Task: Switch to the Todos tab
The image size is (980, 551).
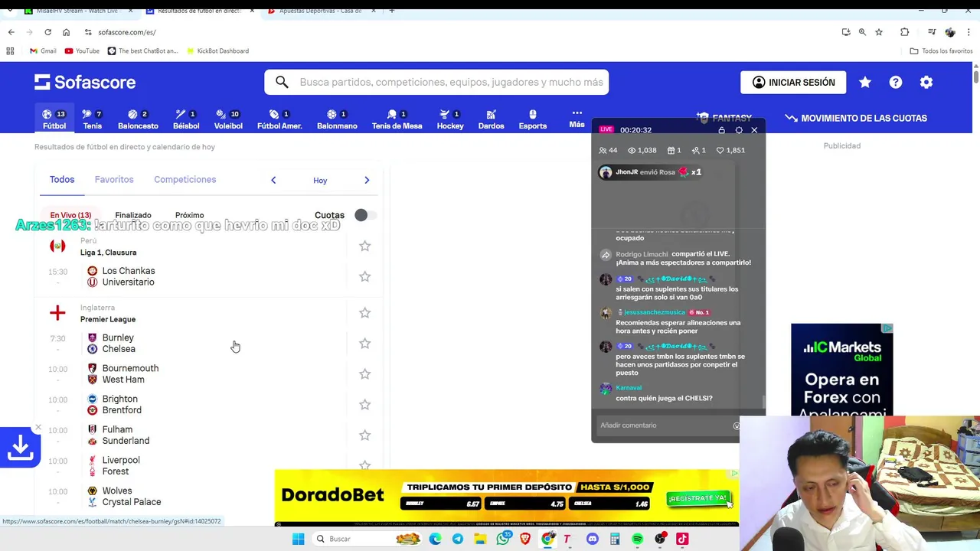Action: click(62, 179)
